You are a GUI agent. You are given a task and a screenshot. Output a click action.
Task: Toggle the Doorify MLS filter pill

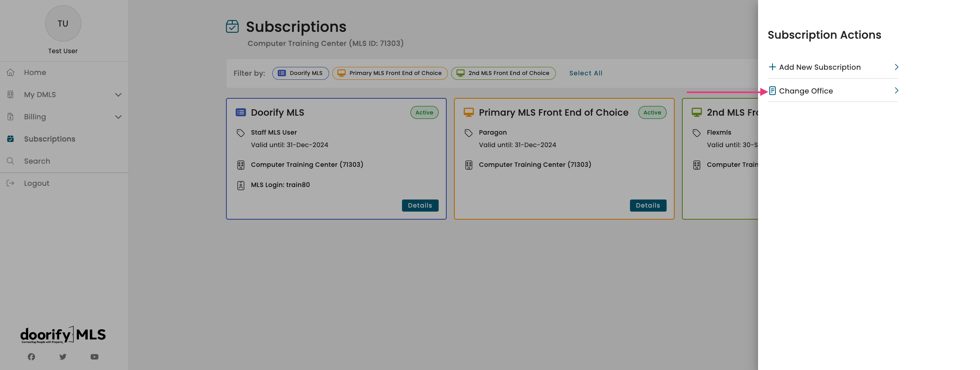(x=300, y=73)
